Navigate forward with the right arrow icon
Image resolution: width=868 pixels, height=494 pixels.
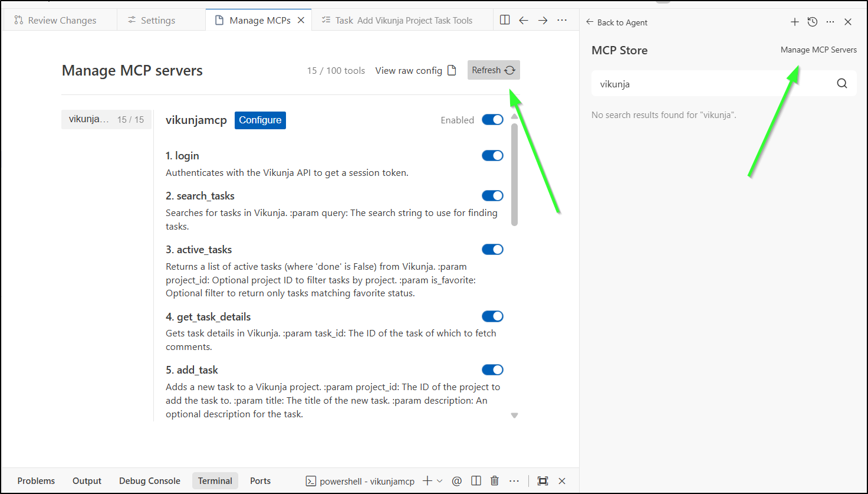click(542, 20)
